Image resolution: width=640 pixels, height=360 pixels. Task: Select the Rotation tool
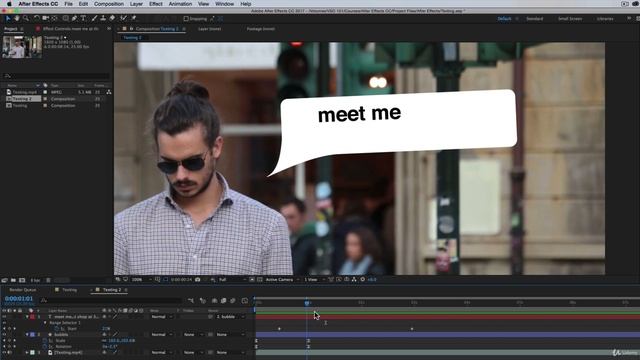pos(36,18)
